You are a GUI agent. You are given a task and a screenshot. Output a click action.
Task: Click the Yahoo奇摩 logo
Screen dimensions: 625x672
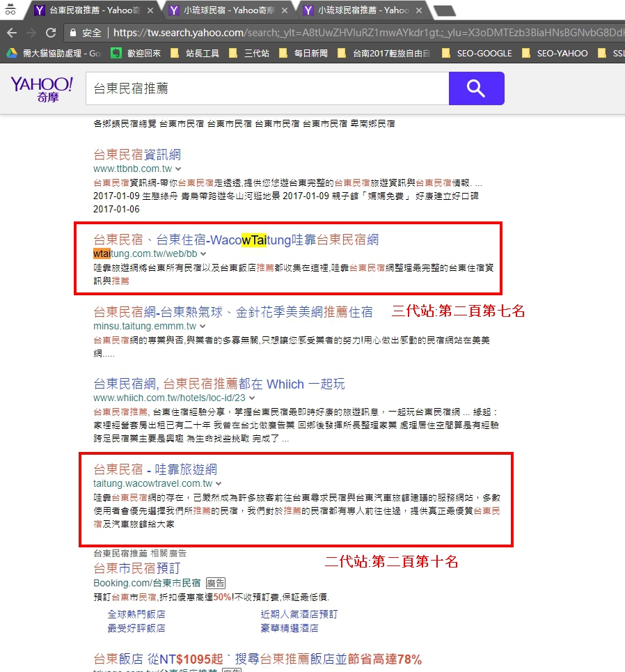pos(42,88)
